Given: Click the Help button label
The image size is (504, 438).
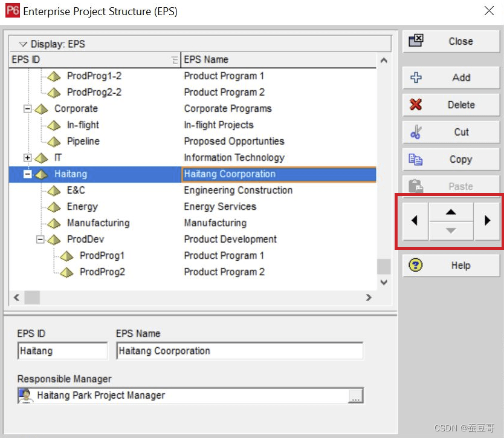Looking at the screenshot, I should point(460,266).
